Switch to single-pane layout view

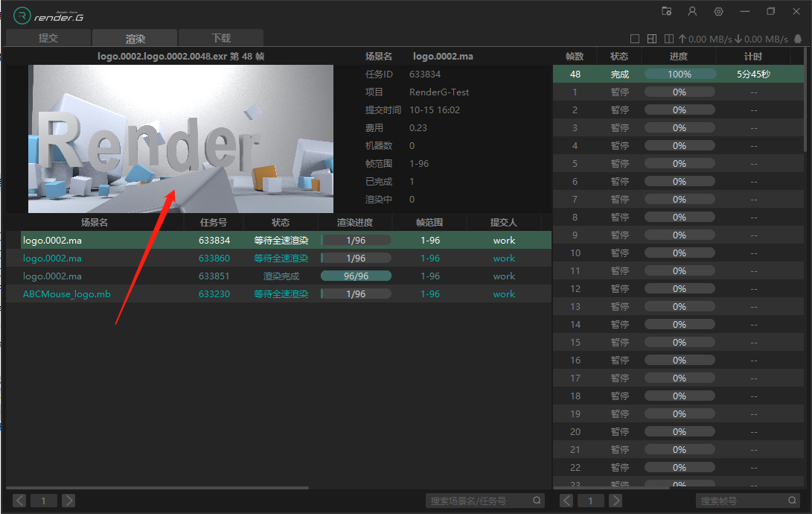click(x=635, y=39)
